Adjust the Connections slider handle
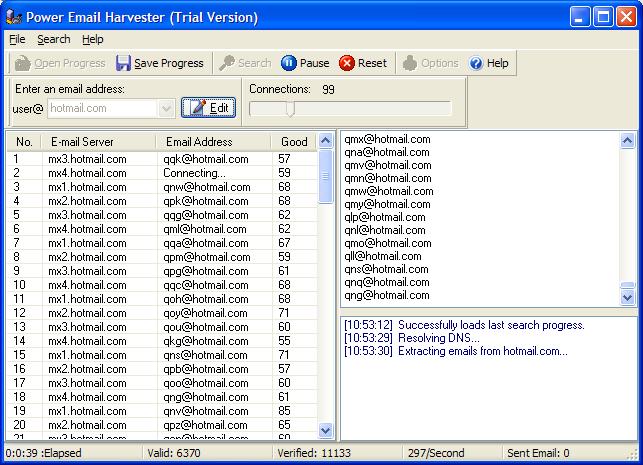Viewport: 643px width, 465px height. click(x=290, y=108)
